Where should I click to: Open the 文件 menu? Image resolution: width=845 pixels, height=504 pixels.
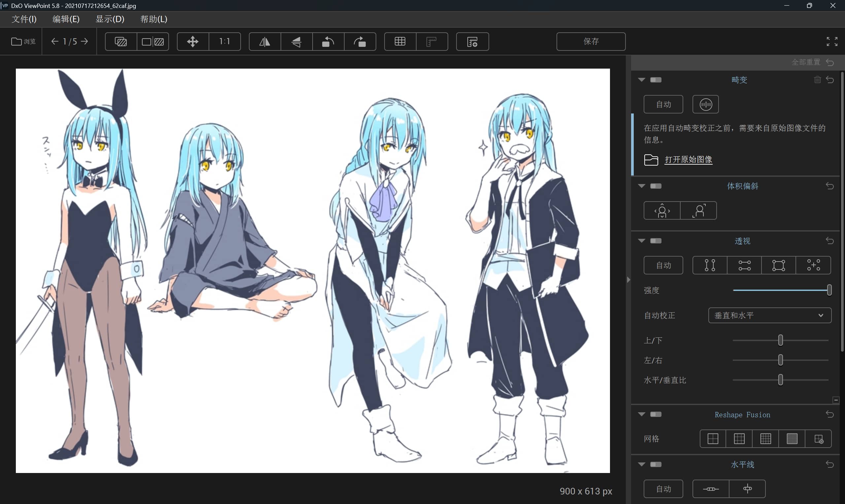[24, 19]
